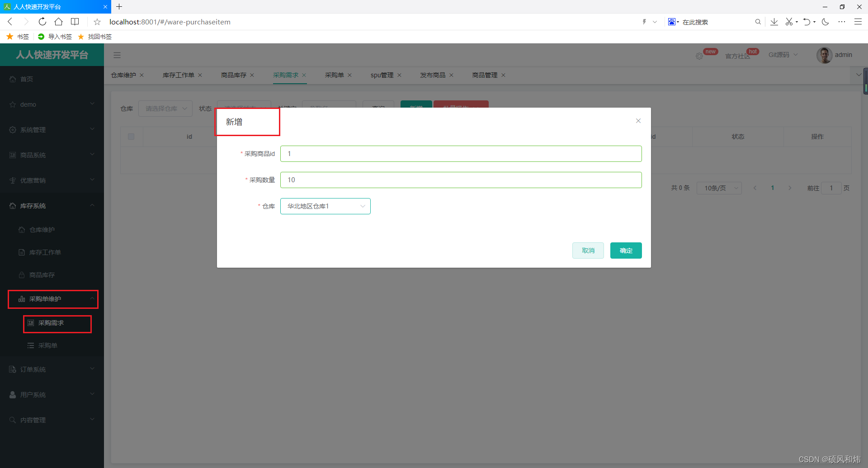Expand the 内容管理 sidebar menu
The image size is (868, 468).
pyautogui.click(x=52, y=420)
